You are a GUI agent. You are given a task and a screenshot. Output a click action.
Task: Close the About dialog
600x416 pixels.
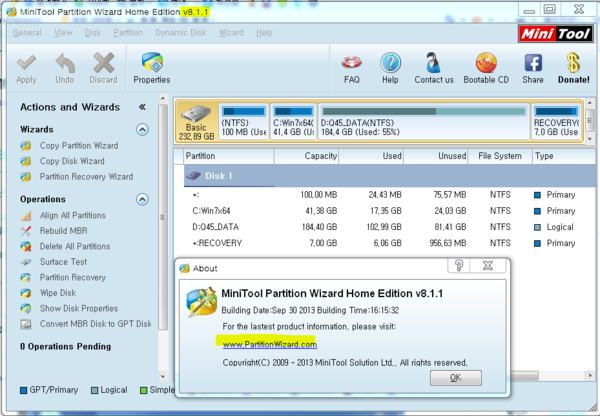[x=488, y=265]
